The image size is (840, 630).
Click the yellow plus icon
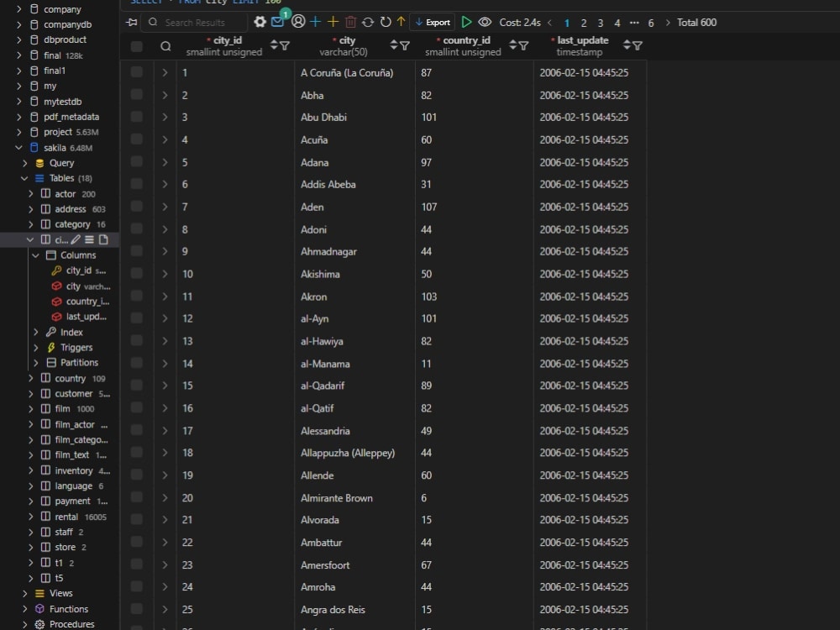333,22
